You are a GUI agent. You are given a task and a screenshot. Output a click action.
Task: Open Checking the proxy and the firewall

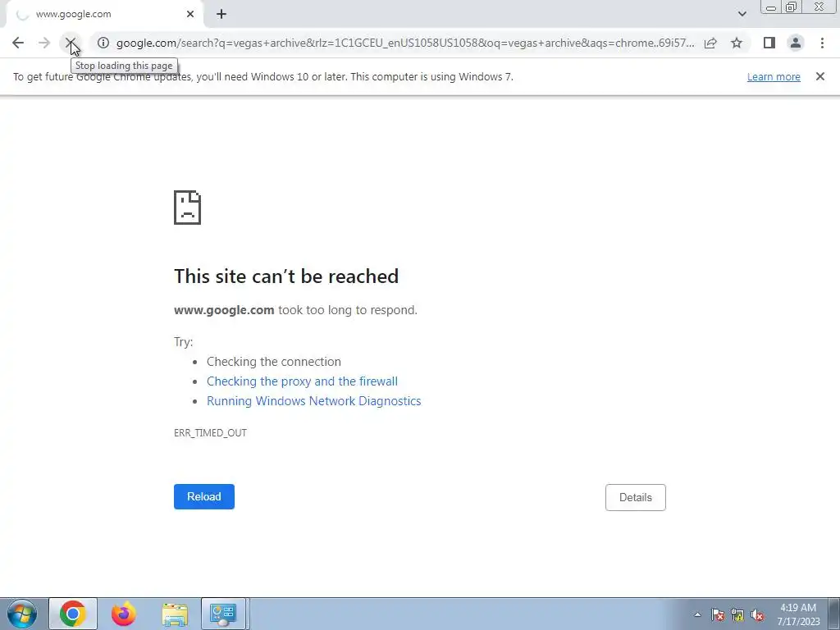(x=302, y=381)
